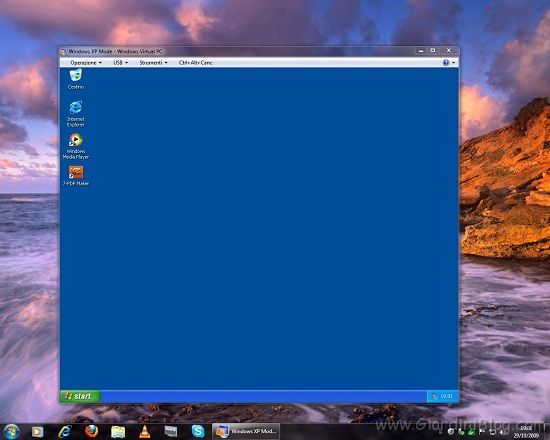
Task: Open the Windows 7 Start orb
Action: (x=11, y=432)
